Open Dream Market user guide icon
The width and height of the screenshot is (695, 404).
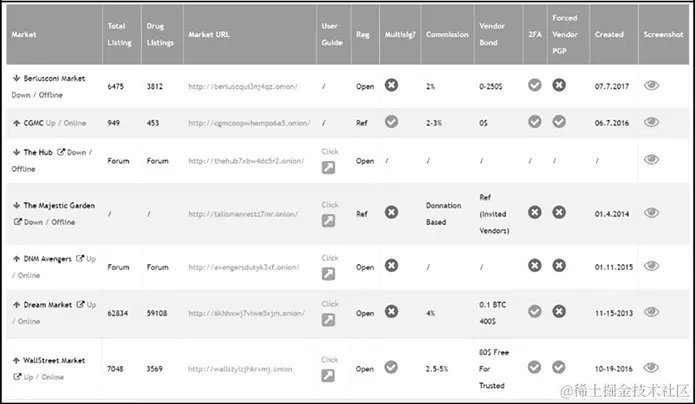tap(329, 321)
